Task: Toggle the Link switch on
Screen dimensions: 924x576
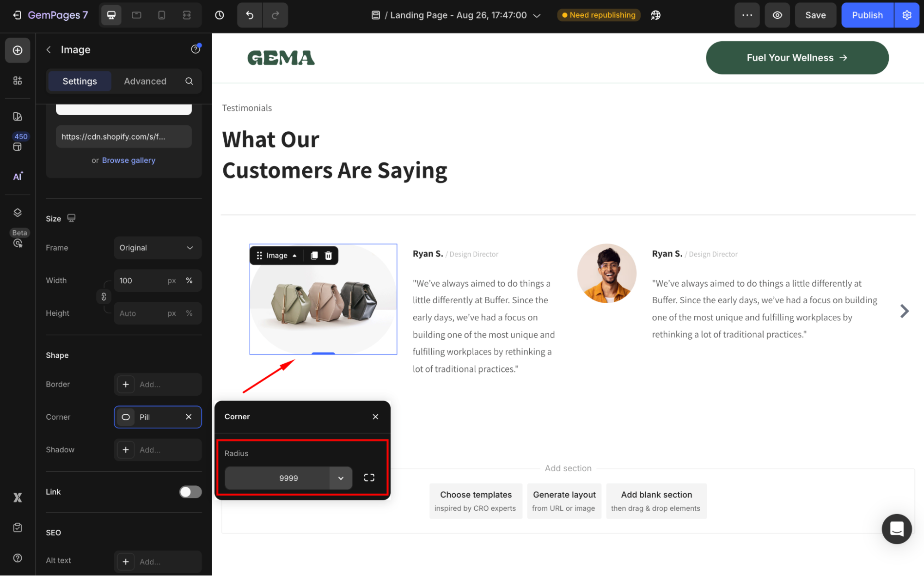Action: coord(190,492)
